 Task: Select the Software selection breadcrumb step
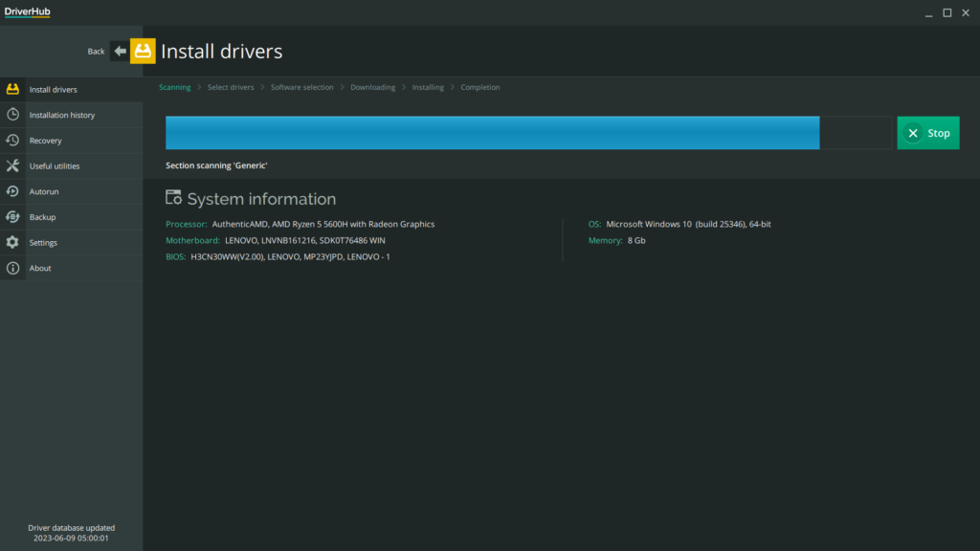301,87
